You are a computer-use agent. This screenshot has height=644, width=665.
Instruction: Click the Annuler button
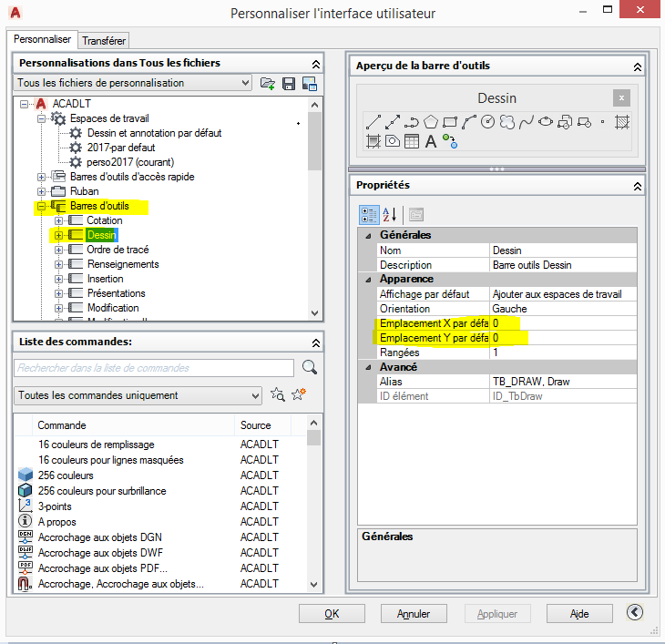pyautogui.click(x=414, y=613)
